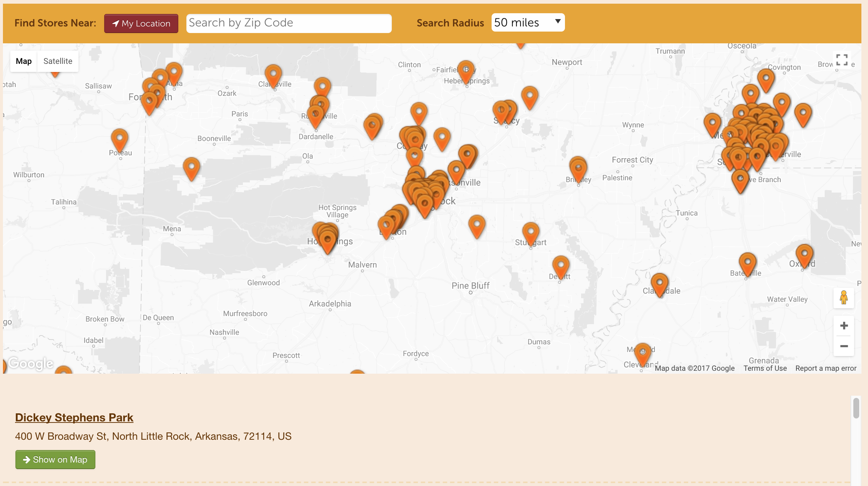868x486 pixels.
Task: Toggle fullscreen map view
Action: (842, 59)
